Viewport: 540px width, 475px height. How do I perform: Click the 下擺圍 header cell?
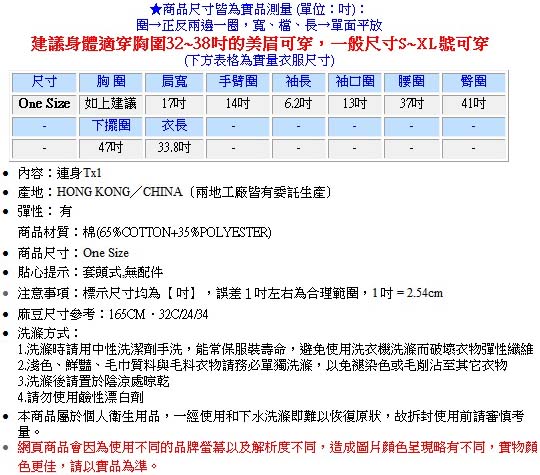[x=111, y=126]
